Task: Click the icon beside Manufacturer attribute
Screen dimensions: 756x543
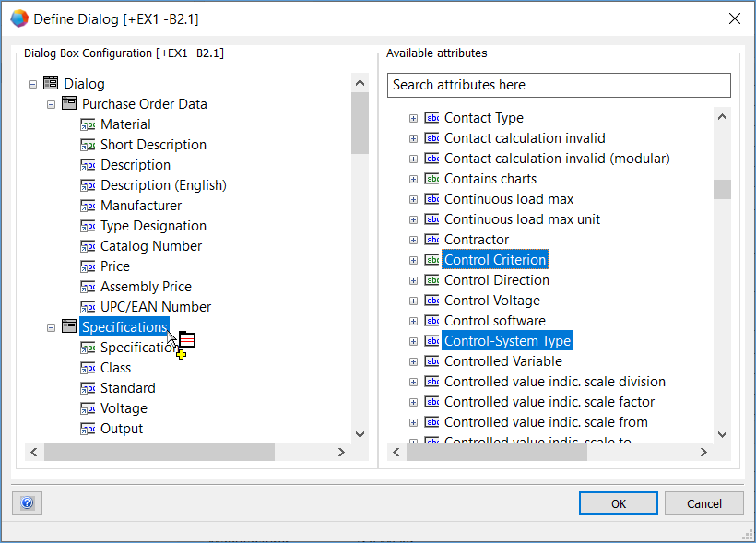Action: tap(88, 206)
